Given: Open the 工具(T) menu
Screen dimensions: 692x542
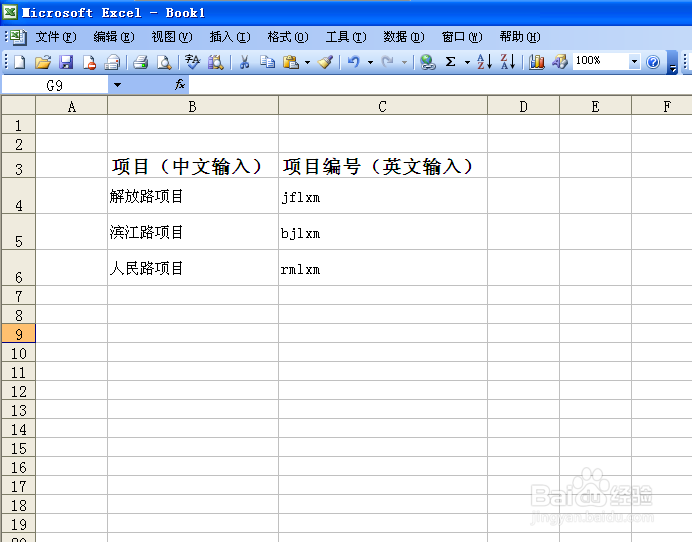Looking at the screenshot, I should pos(346,37).
